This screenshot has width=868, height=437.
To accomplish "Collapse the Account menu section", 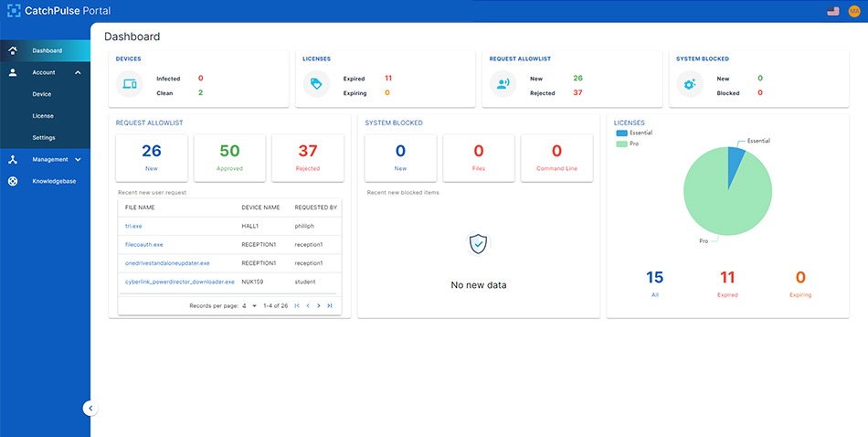I will click(x=78, y=72).
